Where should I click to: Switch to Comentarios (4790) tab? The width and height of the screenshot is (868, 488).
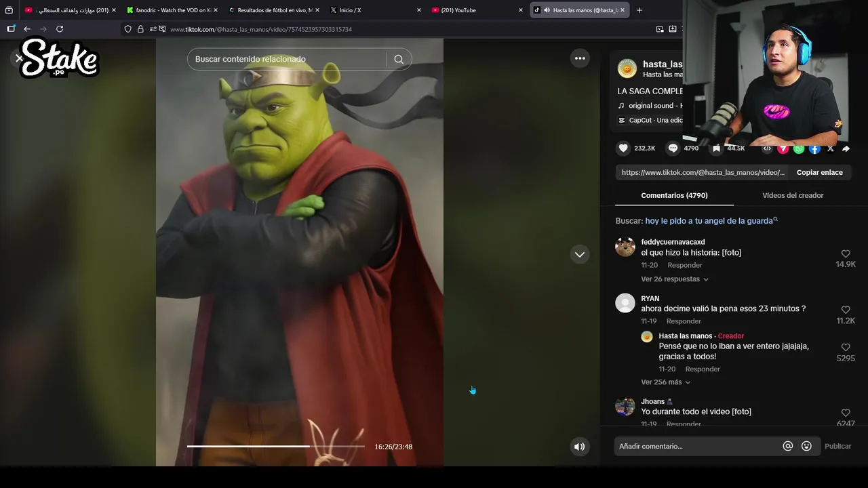point(674,195)
